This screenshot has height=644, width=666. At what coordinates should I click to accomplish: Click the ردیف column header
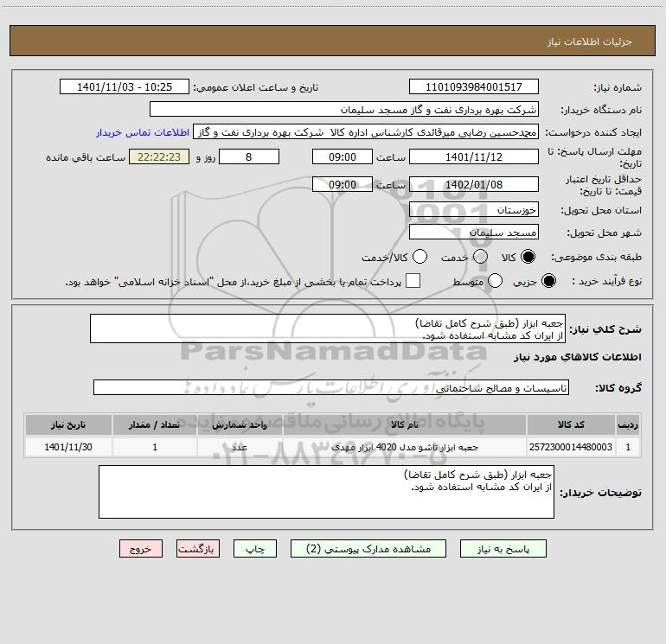(628, 424)
